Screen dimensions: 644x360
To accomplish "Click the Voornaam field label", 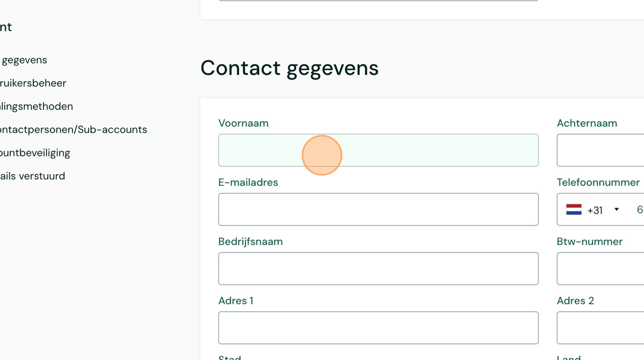I will [243, 123].
